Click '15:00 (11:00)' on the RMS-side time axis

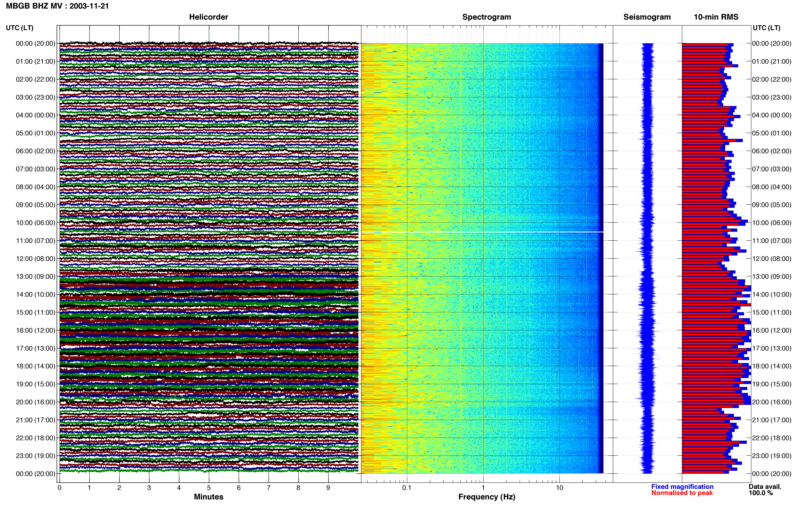point(772,313)
